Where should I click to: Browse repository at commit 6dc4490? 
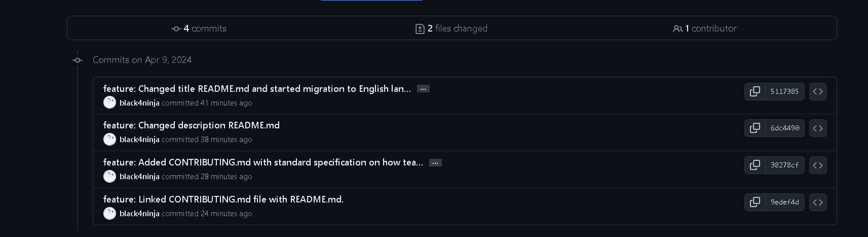click(x=818, y=128)
